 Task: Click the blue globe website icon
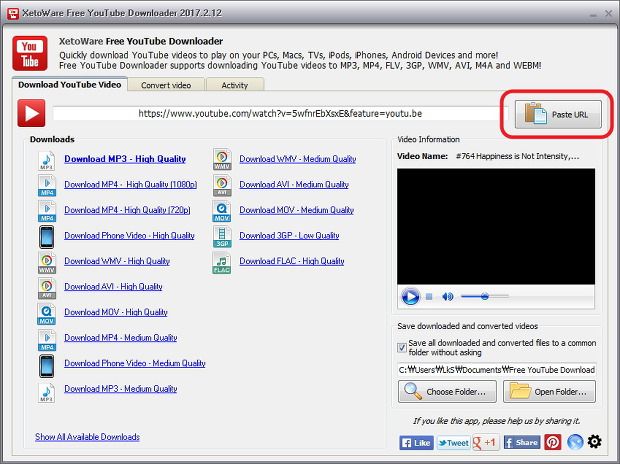[x=575, y=442]
